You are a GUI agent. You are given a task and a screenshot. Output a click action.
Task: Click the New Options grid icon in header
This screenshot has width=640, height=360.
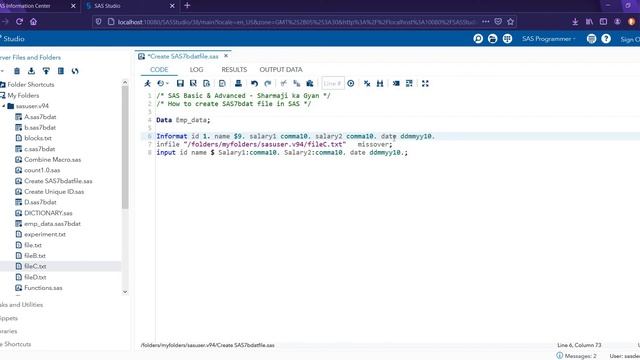click(507, 39)
